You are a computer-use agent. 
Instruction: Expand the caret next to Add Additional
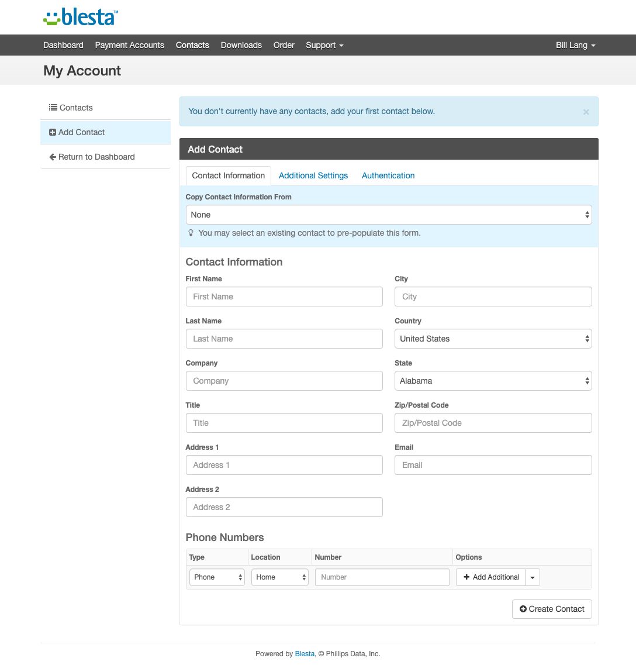[533, 577]
